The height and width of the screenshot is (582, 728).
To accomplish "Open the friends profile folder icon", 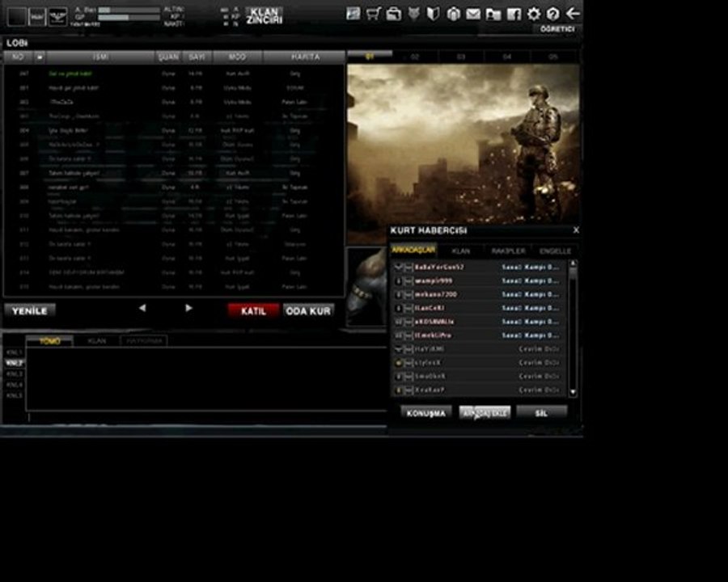I will pos(493,15).
